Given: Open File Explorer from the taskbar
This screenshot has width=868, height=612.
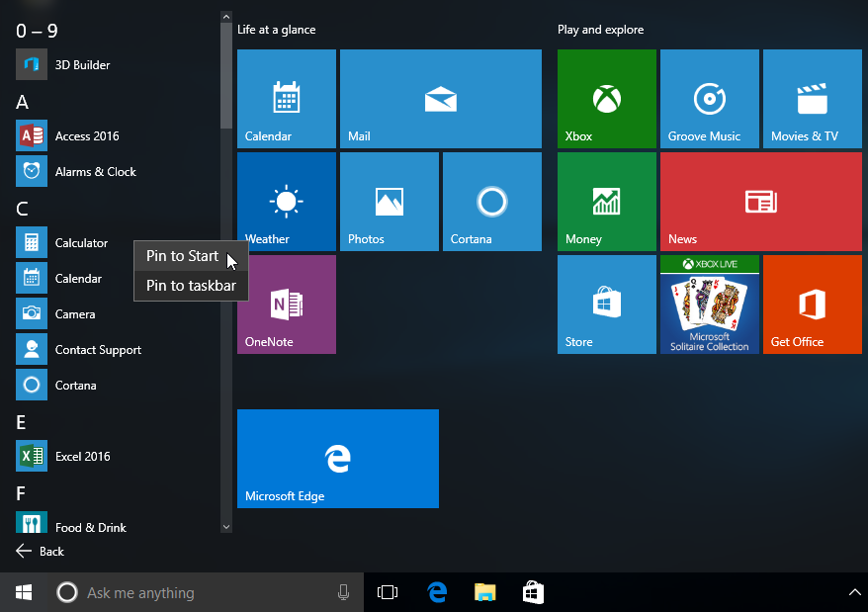Looking at the screenshot, I should point(485,592).
